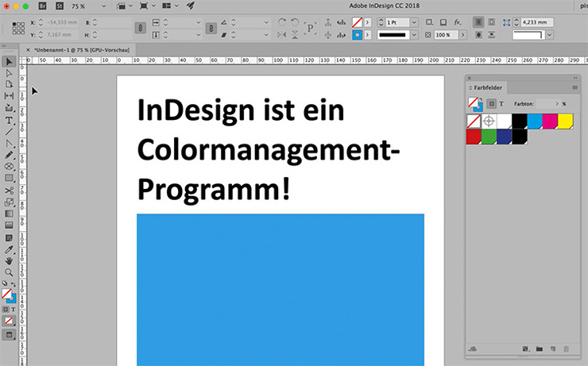
Task: Click the swatch views button in Farbfelder
Action: coord(526,349)
